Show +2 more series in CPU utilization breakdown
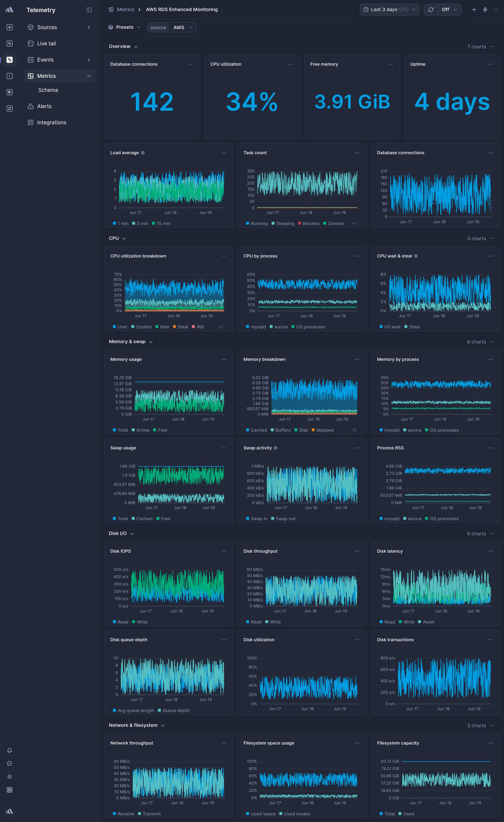Image resolution: width=504 pixels, height=822 pixels. pyautogui.click(x=220, y=327)
